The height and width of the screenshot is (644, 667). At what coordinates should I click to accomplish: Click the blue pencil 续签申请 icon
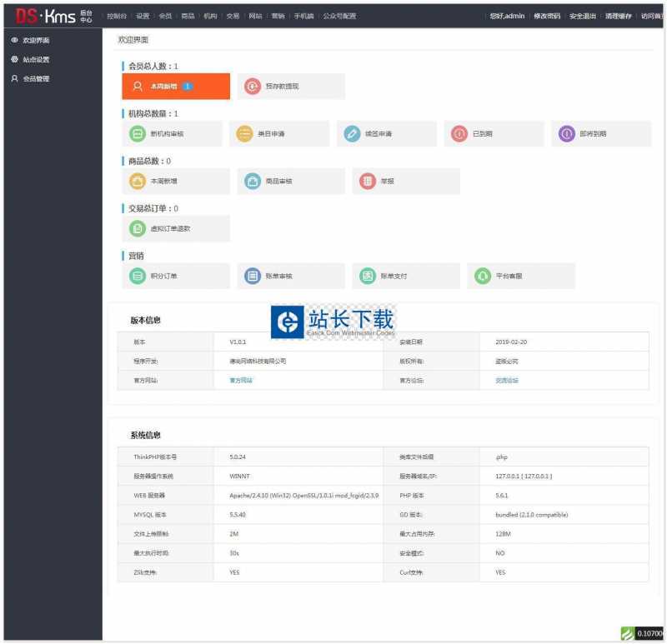(x=353, y=133)
